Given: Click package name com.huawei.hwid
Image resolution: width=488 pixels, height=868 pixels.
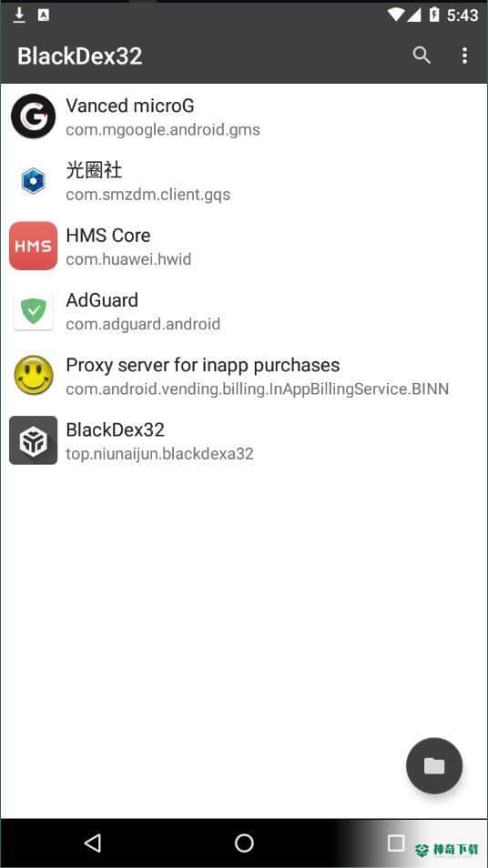Looking at the screenshot, I should (x=128, y=259).
